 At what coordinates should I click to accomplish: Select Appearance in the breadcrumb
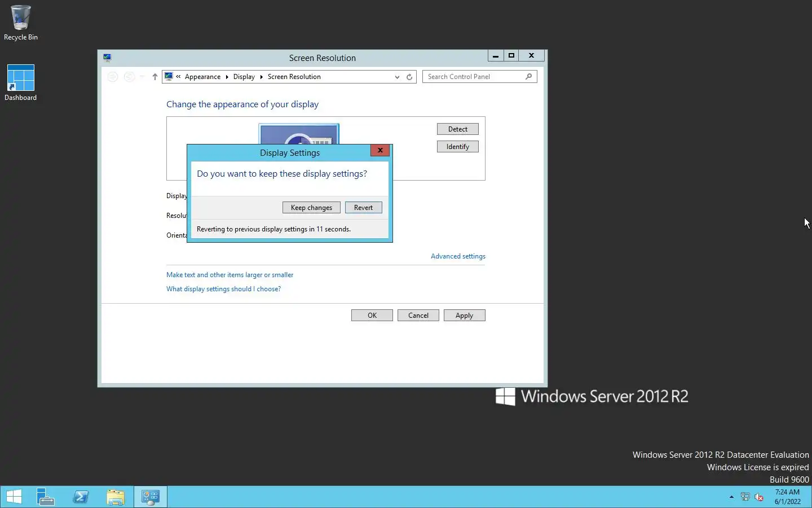202,77
